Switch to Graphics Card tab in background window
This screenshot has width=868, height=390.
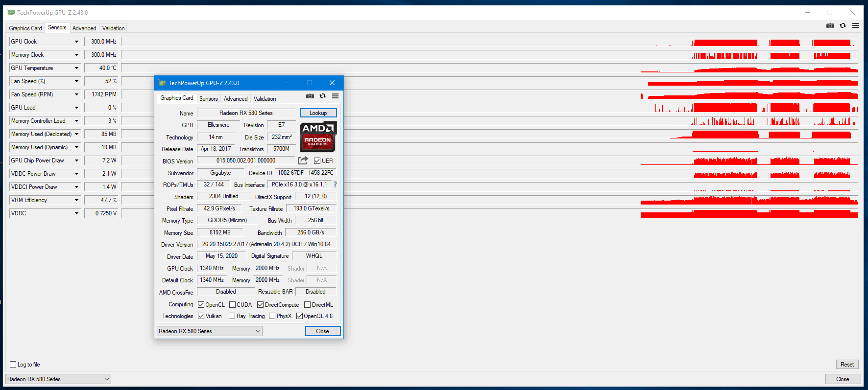(x=25, y=28)
